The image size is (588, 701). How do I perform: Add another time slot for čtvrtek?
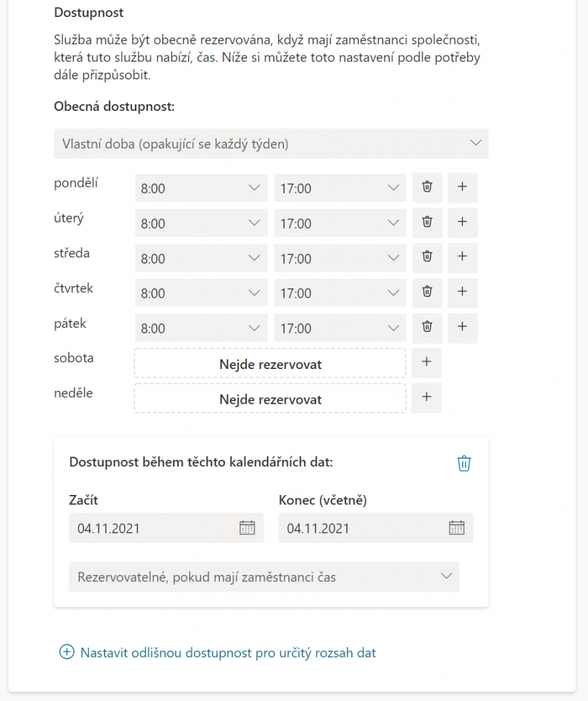point(462,292)
